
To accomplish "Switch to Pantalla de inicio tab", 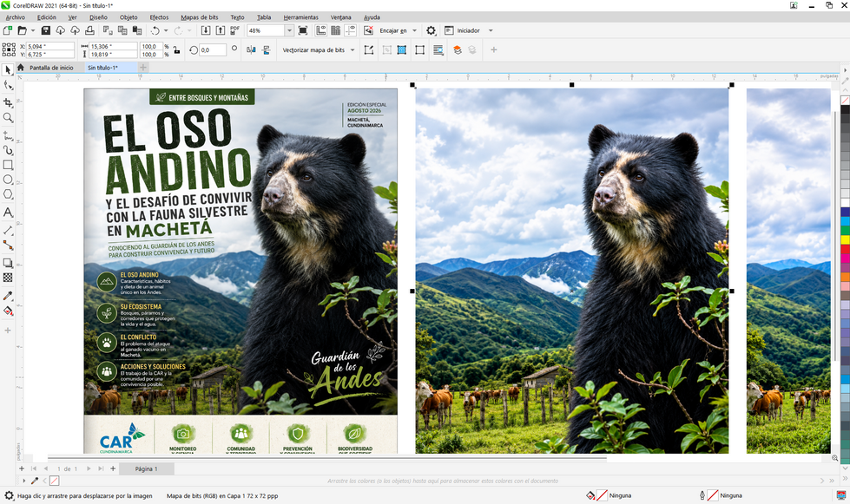I will coord(51,68).
